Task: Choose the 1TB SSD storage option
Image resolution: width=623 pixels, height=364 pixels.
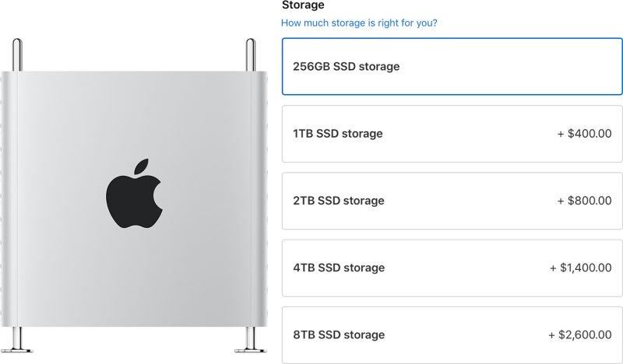Action: tap(452, 134)
